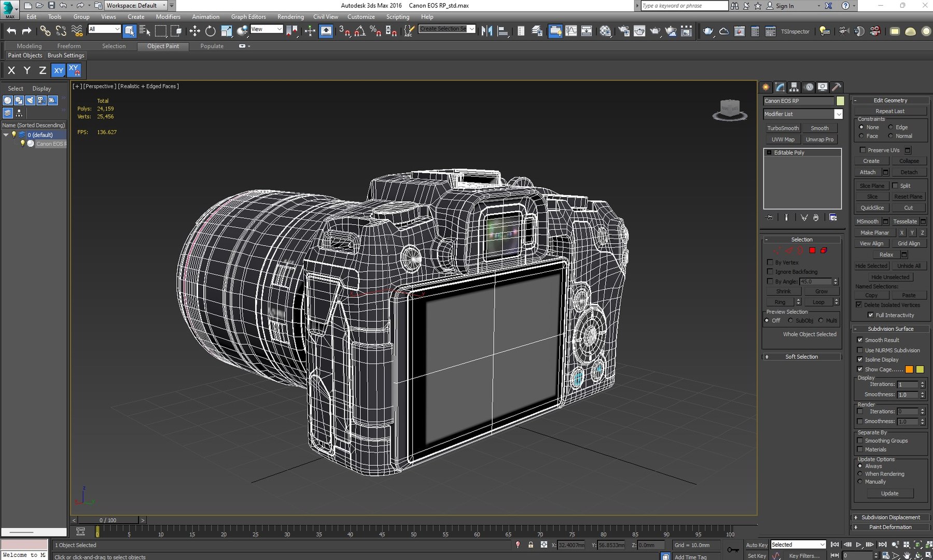Select the Polygon sub-object level icon
The height and width of the screenshot is (560, 933).
click(x=812, y=250)
